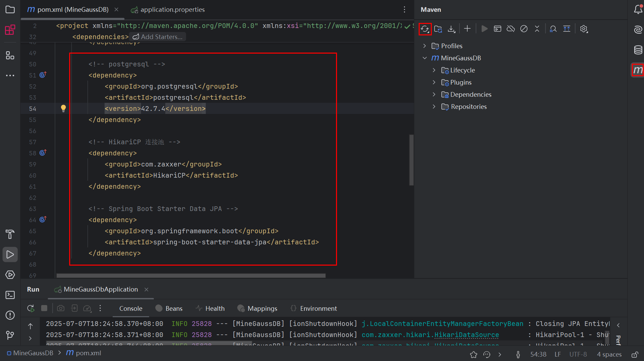Toggle read-only lock in status bar
The width and height of the screenshot is (644, 361).
tap(635, 355)
